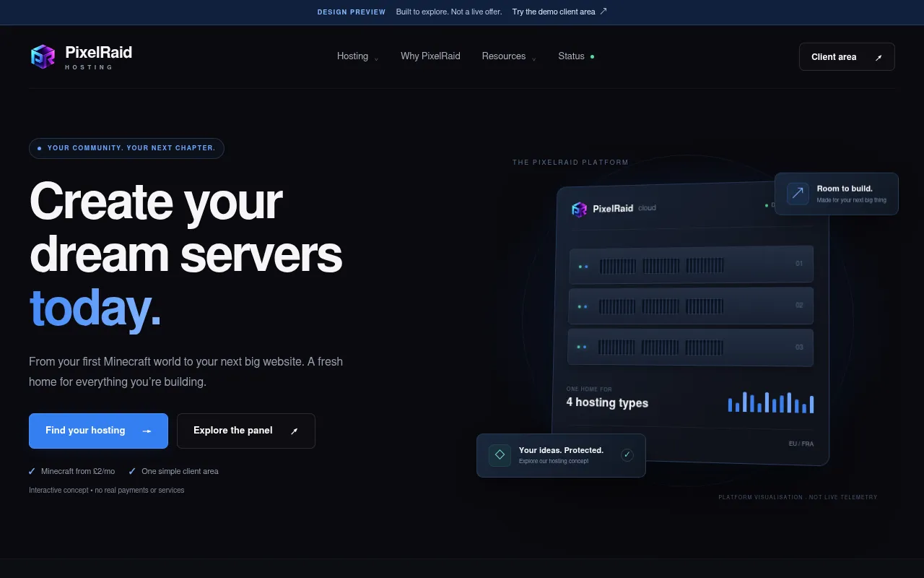Click the Your ideas. Protected. title
This screenshot has width=924, height=578.
click(561, 450)
